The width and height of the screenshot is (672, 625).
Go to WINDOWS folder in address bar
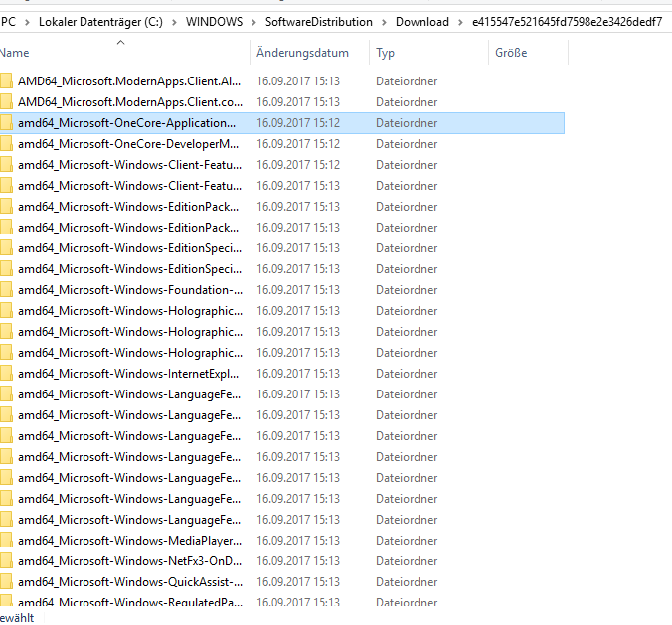coord(214,22)
